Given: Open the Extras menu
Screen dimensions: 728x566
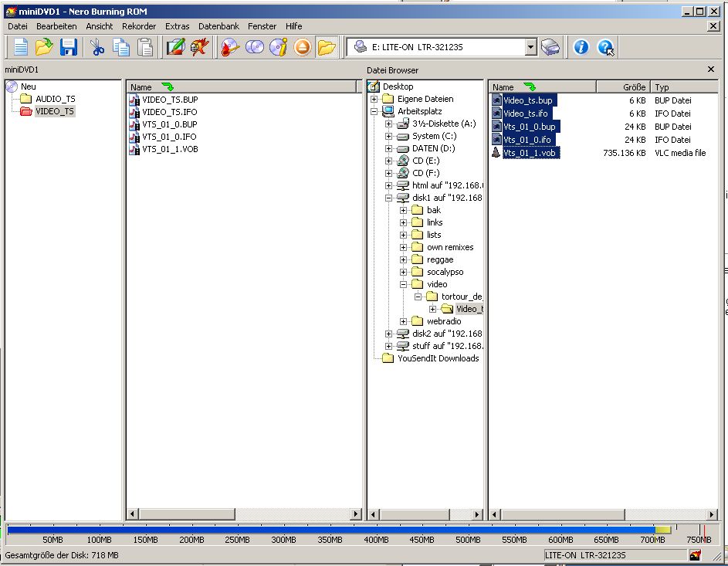Looking at the screenshot, I should point(178,26).
